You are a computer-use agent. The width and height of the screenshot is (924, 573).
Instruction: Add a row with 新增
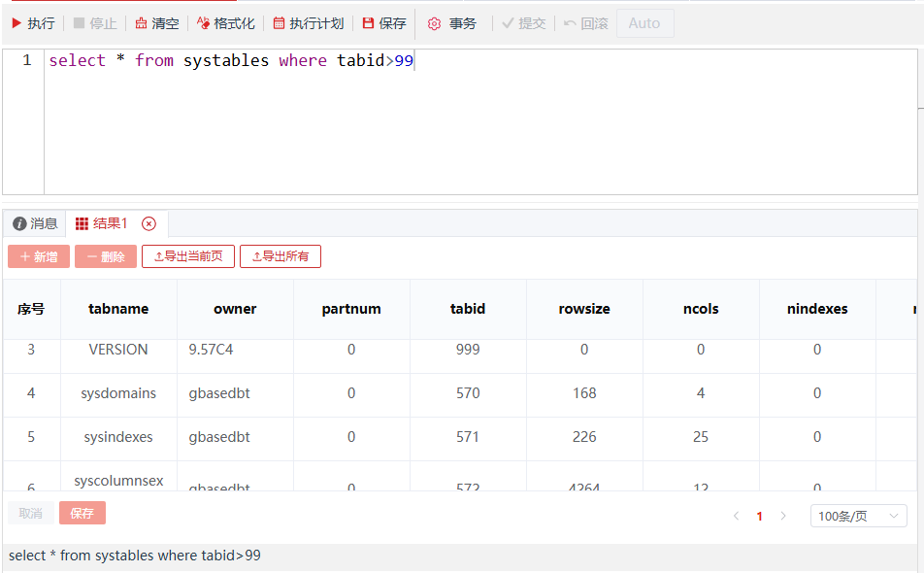click(x=39, y=256)
